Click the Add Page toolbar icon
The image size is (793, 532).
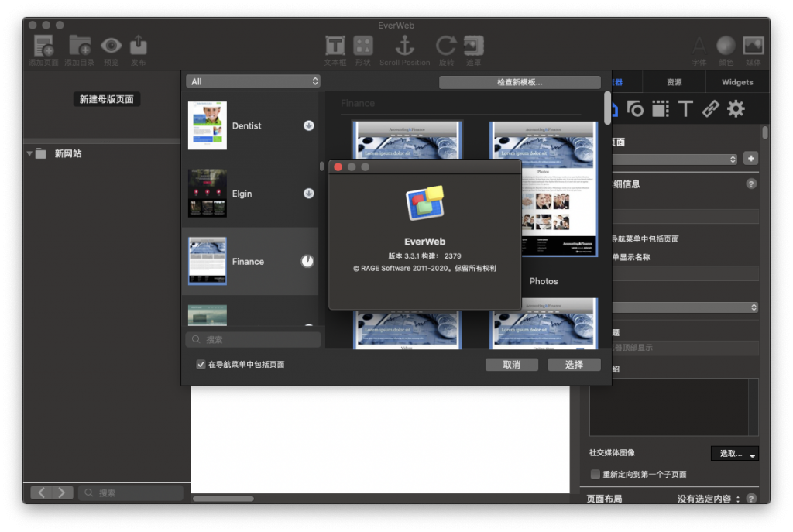(x=43, y=46)
